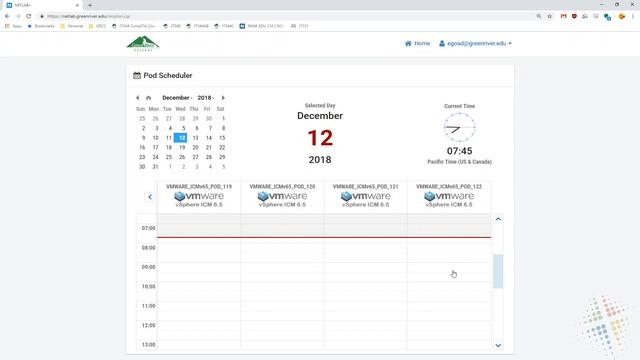Select December 7 in the calendar
640x360 pixels.
tap(210, 128)
